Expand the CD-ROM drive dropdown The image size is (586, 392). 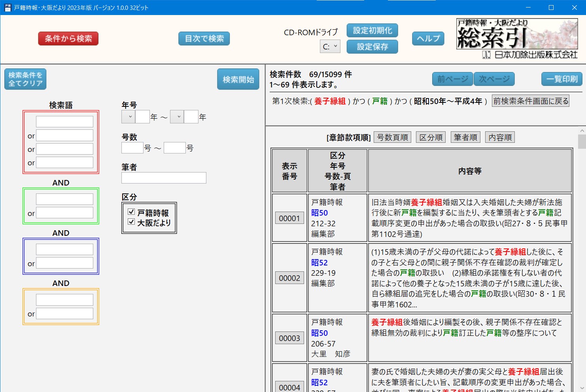[330, 47]
